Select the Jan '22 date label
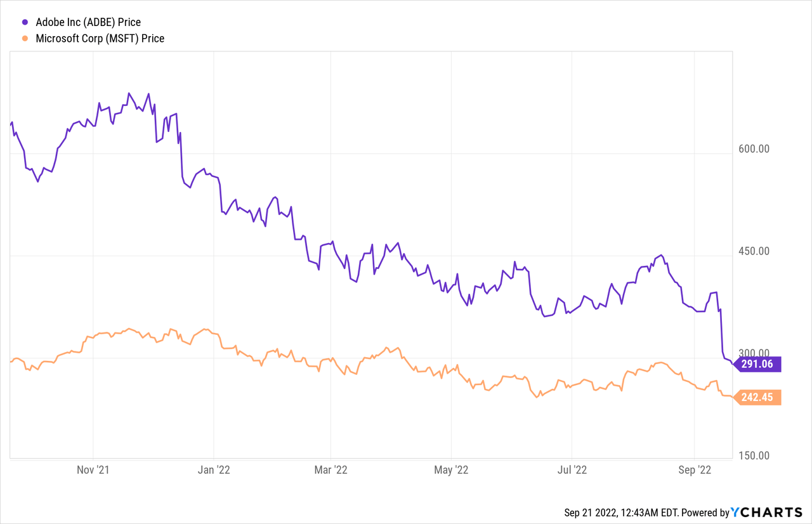 pos(214,470)
